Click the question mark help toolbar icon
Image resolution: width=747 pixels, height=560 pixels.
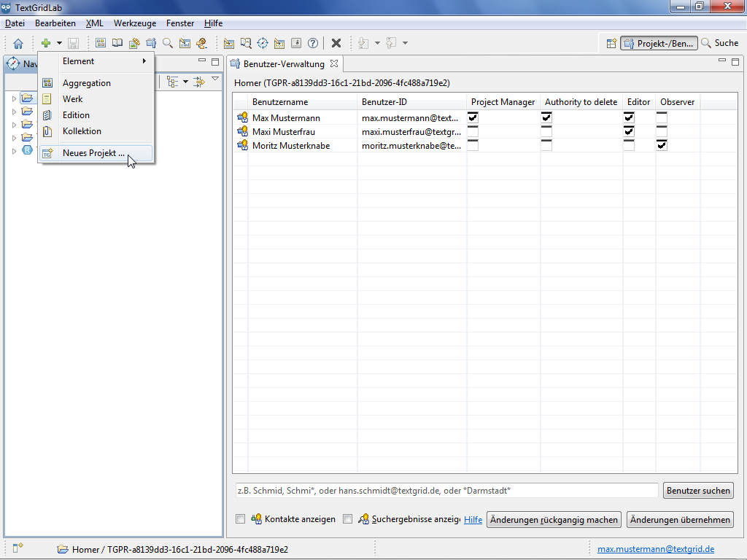click(313, 44)
